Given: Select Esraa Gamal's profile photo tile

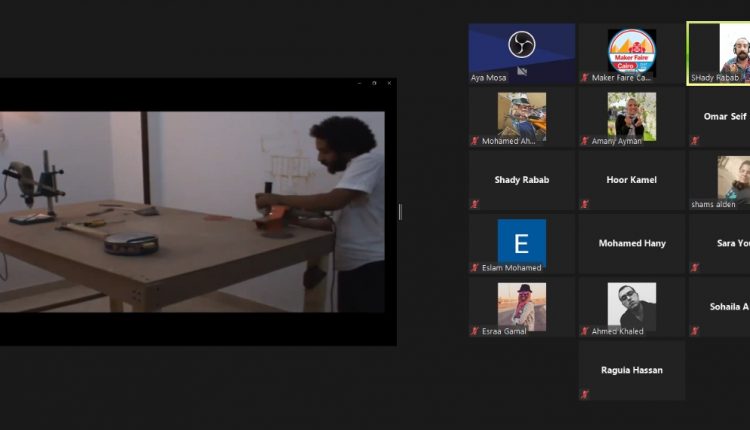Looking at the screenshot, I should tap(522, 305).
